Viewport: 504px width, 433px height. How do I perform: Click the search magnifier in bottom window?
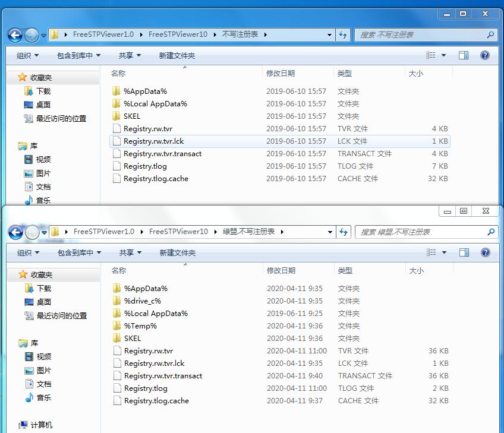pos(491,232)
